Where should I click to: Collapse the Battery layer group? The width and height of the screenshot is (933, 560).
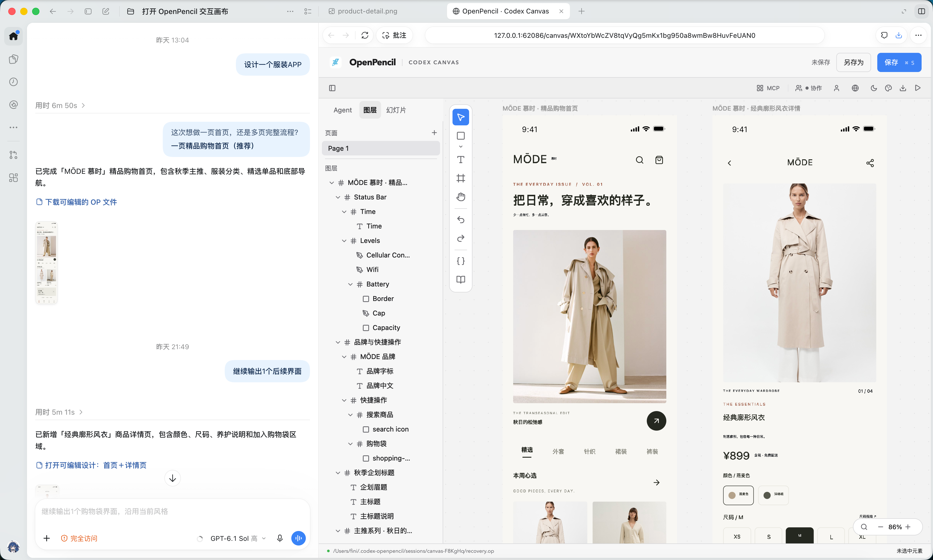click(x=350, y=284)
